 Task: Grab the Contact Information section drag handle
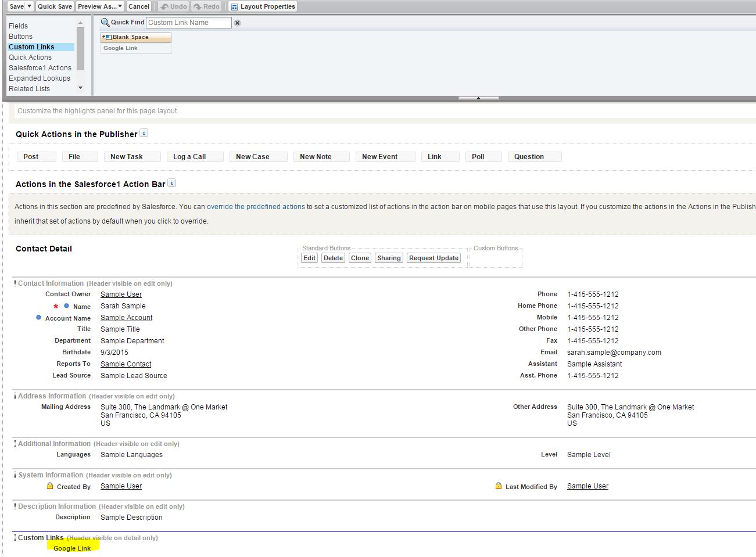(15, 283)
